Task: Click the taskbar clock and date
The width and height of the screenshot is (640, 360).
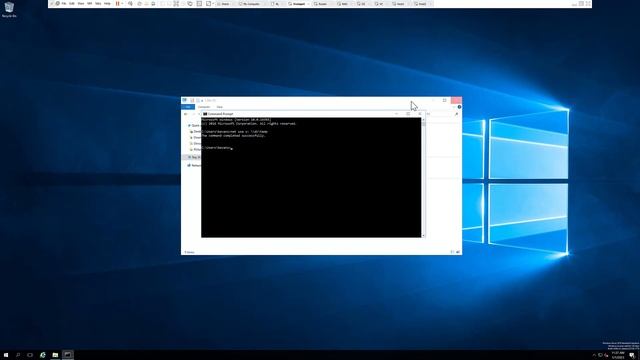Action: (x=618, y=355)
